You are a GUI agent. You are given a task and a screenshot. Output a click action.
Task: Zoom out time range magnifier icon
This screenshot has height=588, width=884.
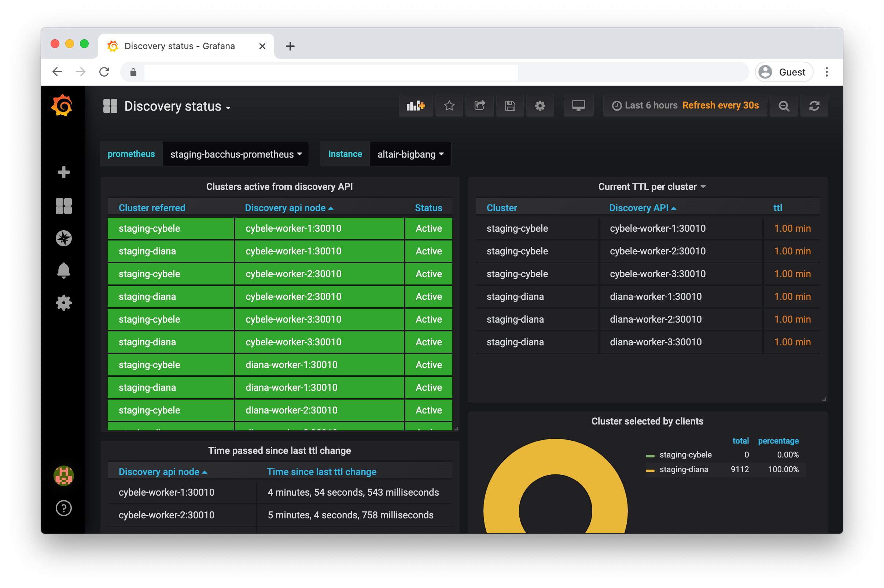click(x=784, y=106)
